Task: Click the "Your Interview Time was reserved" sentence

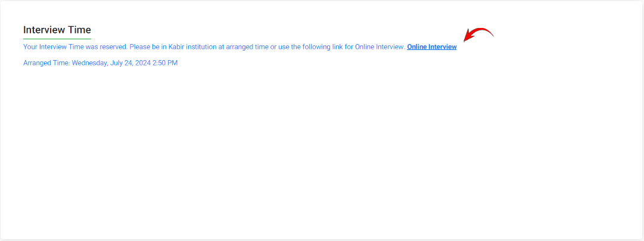Action: pos(74,47)
